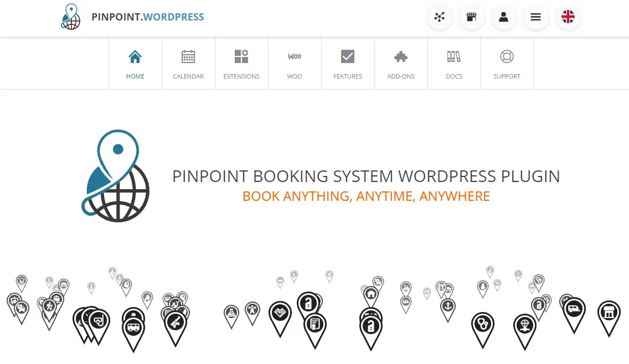Click the large Pinpoint globe logo
The image size is (629, 364).
[116, 176]
